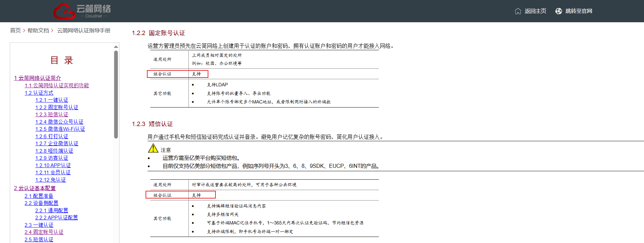Viewport: 644px width, 243px height.
Task: Go to contents entry 1.2.12 免认证
Action: pos(51,180)
